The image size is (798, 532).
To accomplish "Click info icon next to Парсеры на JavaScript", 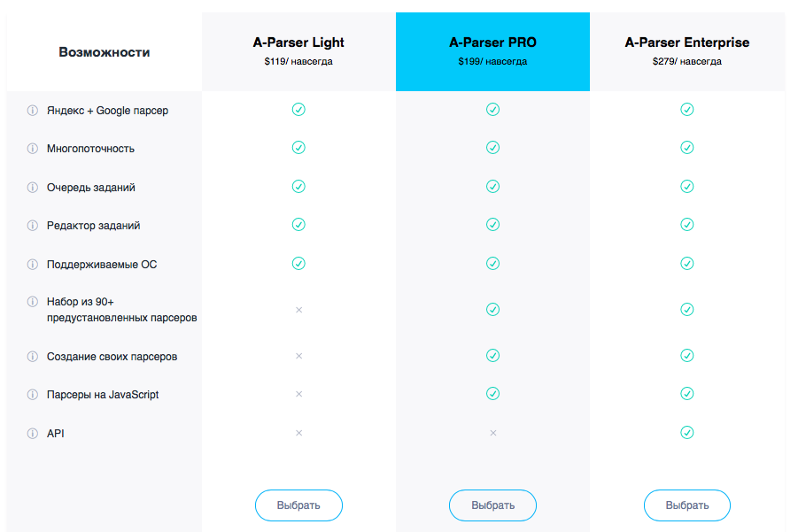I will pos(33,395).
